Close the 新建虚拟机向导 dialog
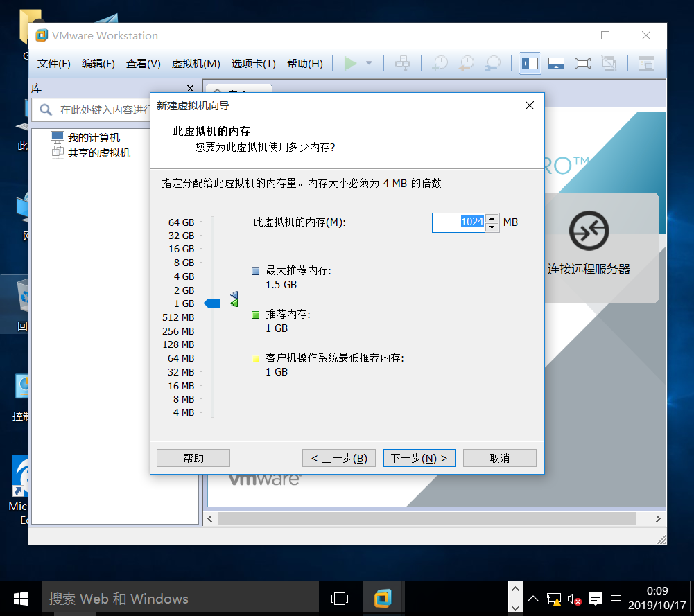694x616 pixels. [x=530, y=106]
